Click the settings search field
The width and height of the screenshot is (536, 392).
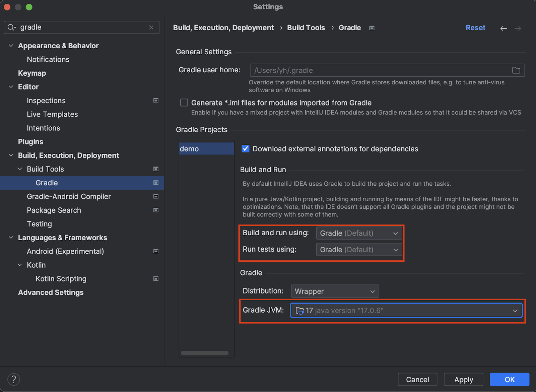coord(81,27)
